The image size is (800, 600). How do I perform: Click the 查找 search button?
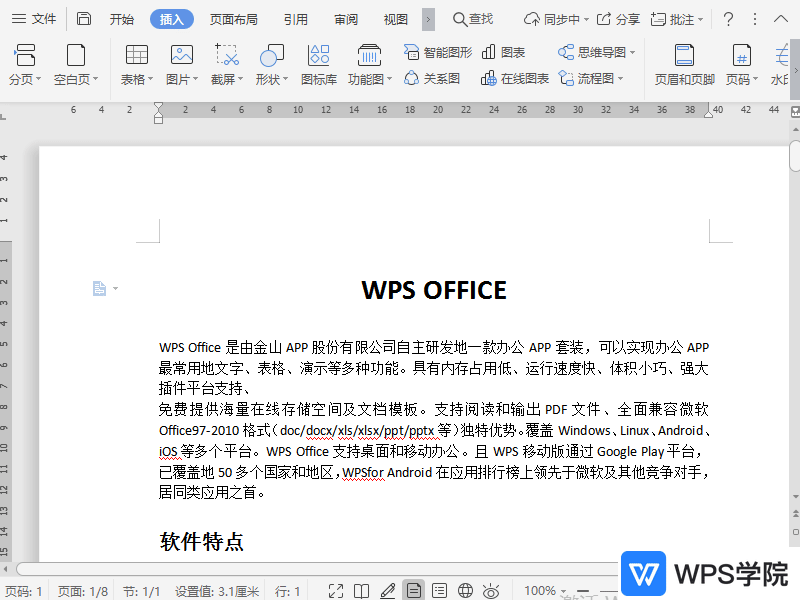[x=473, y=19]
